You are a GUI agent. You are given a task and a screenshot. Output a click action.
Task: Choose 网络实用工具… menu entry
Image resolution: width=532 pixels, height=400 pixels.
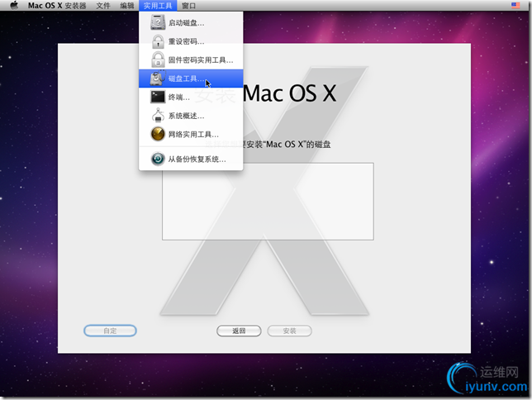tap(191, 134)
